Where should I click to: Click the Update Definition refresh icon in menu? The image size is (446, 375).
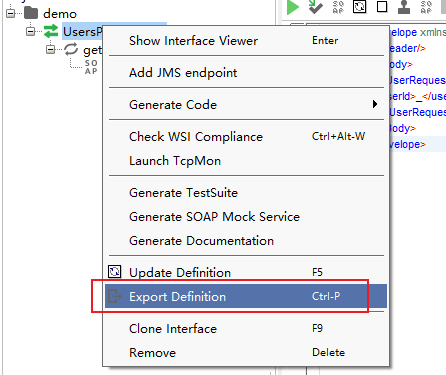click(x=115, y=272)
